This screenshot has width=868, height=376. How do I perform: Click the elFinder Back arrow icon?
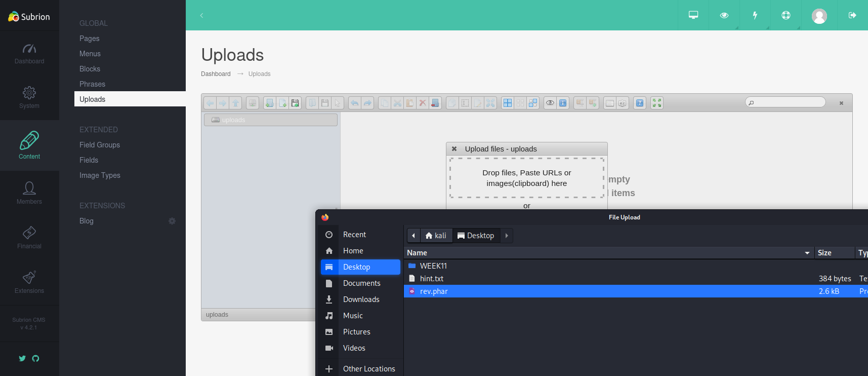click(210, 103)
